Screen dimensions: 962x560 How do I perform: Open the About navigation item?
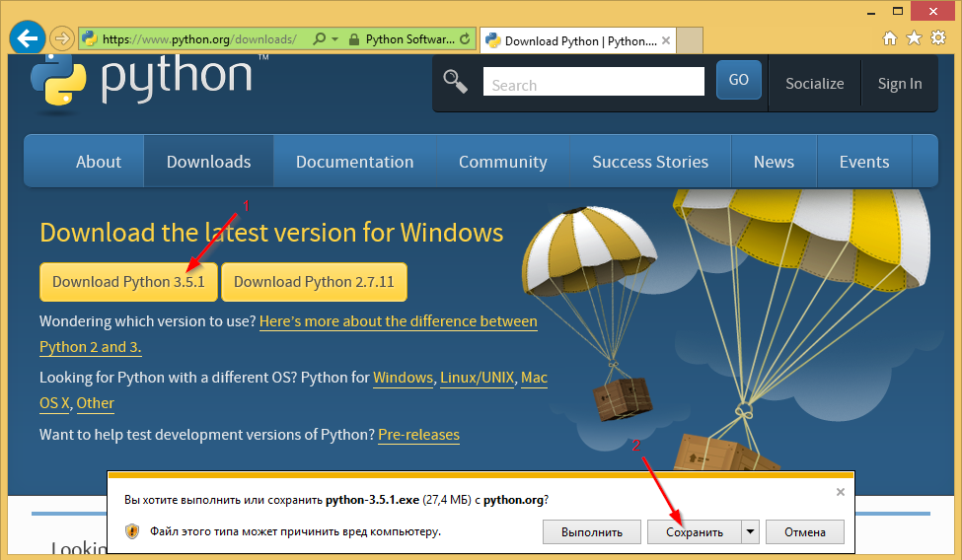pyautogui.click(x=98, y=162)
